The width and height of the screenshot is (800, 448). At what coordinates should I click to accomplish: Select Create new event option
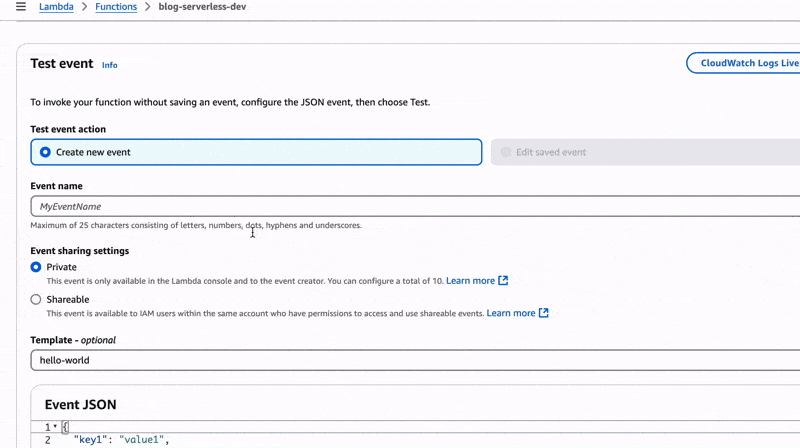pos(256,152)
